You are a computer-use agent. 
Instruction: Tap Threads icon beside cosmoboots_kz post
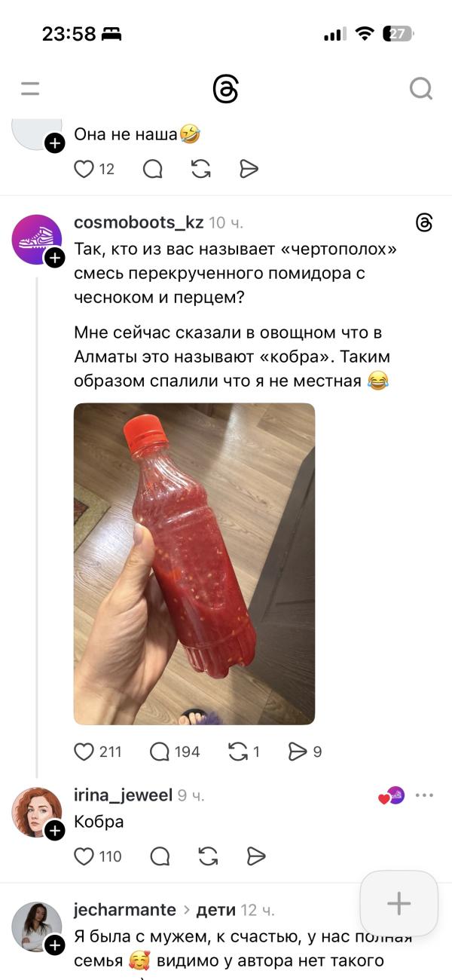tap(424, 222)
